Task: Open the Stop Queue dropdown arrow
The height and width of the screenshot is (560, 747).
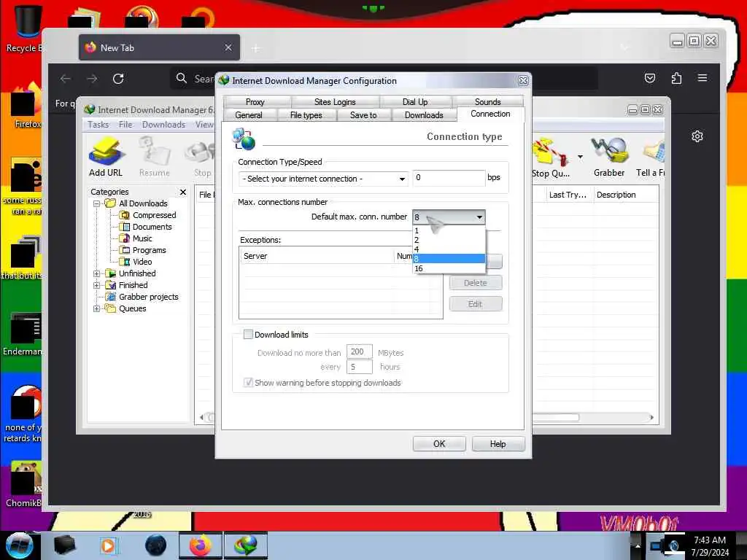Action: [x=580, y=157]
